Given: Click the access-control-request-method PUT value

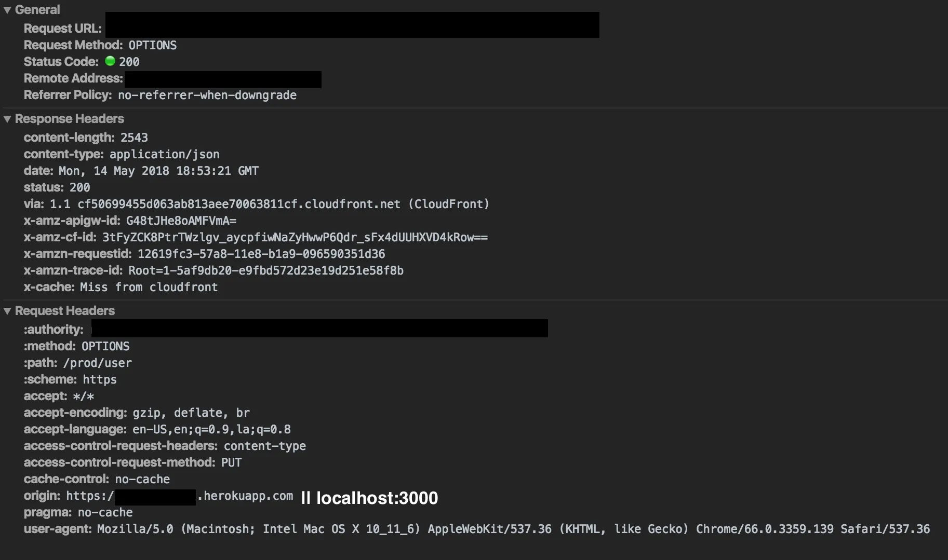Looking at the screenshot, I should [231, 462].
